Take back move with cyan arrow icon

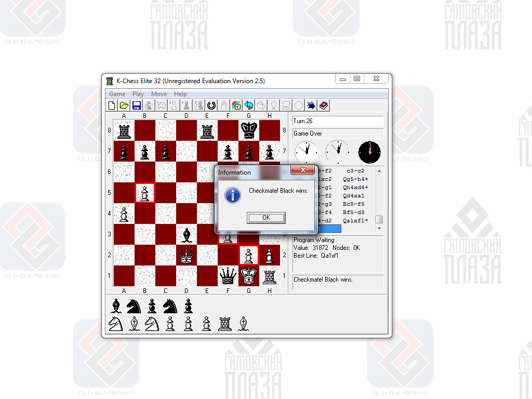click(x=249, y=105)
